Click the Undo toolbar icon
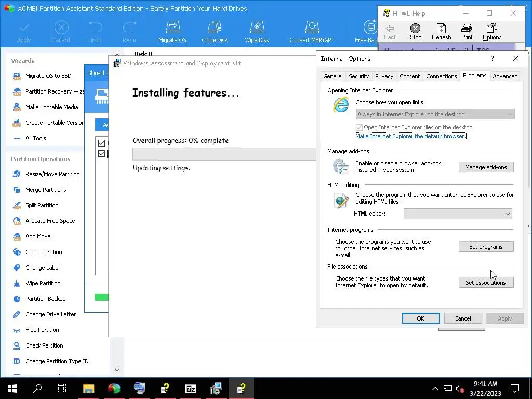Image resolution: width=532 pixels, height=399 pixels. (95, 32)
